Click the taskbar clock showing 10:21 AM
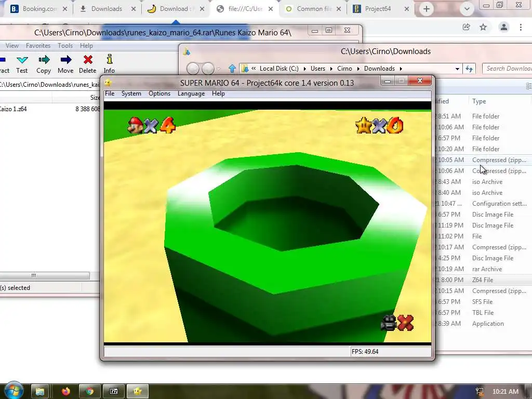Image resolution: width=532 pixels, height=399 pixels. point(505,392)
